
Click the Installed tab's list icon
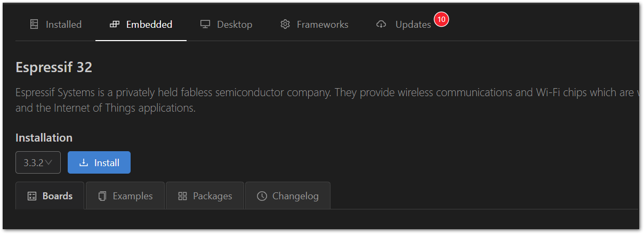click(34, 25)
